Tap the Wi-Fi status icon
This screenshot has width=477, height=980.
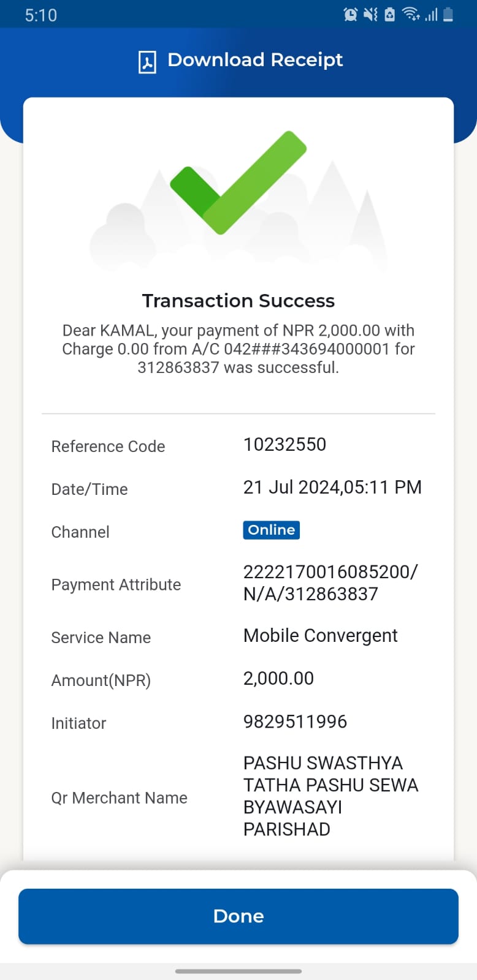411,14
